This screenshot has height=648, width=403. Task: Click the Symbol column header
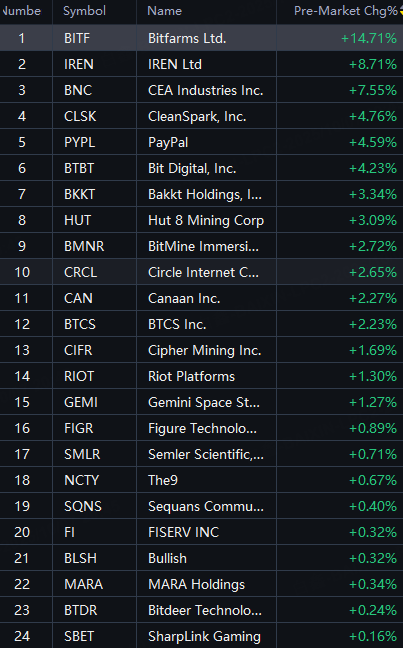point(84,11)
